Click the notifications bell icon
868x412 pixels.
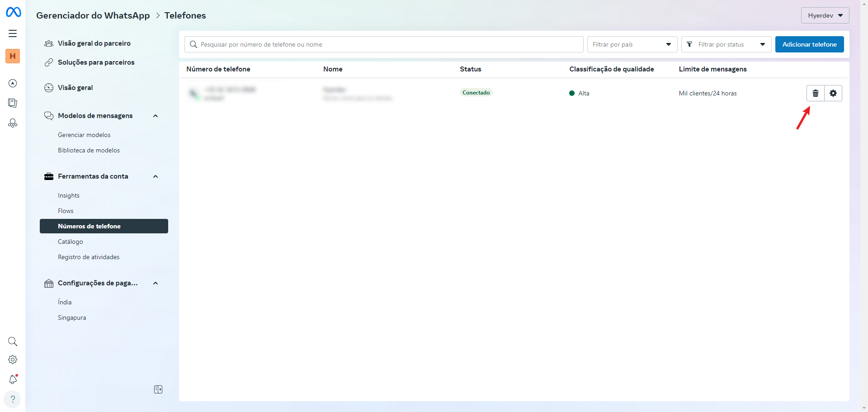tap(13, 379)
